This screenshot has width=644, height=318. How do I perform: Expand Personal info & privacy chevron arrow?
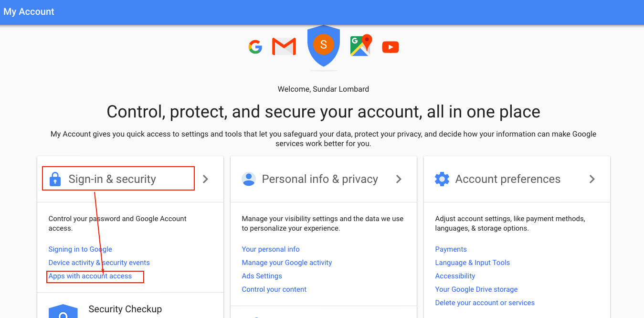point(399,179)
